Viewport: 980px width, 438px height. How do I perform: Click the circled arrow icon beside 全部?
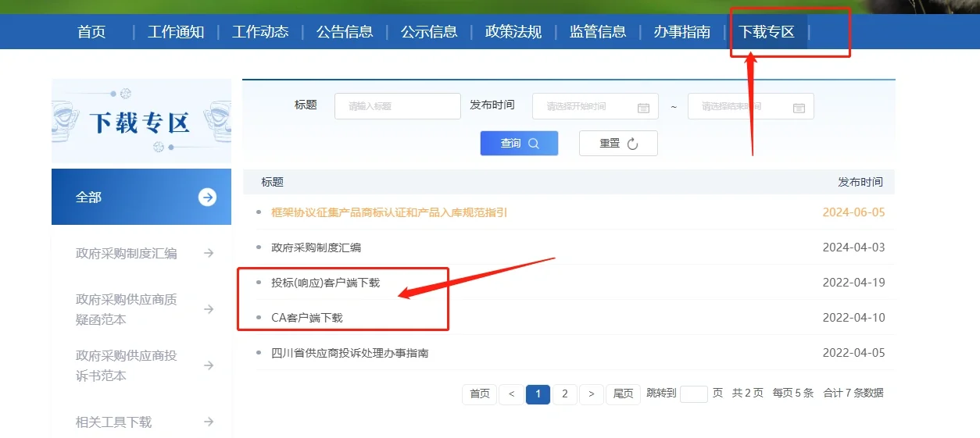(207, 197)
